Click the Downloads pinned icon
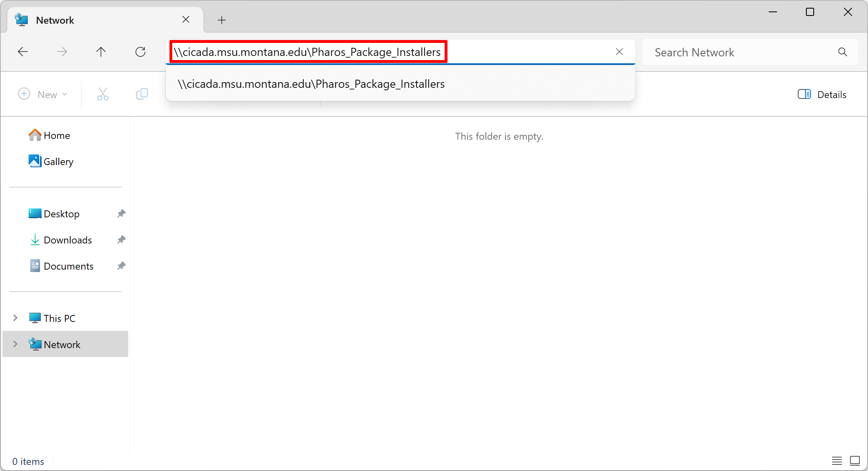The height and width of the screenshot is (471, 868). point(120,240)
